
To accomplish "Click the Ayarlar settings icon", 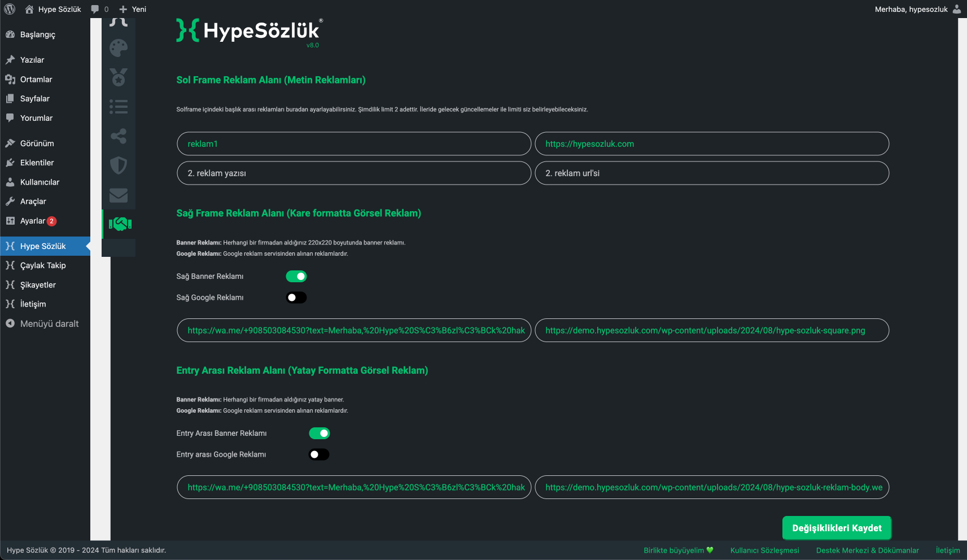I will (x=10, y=221).
